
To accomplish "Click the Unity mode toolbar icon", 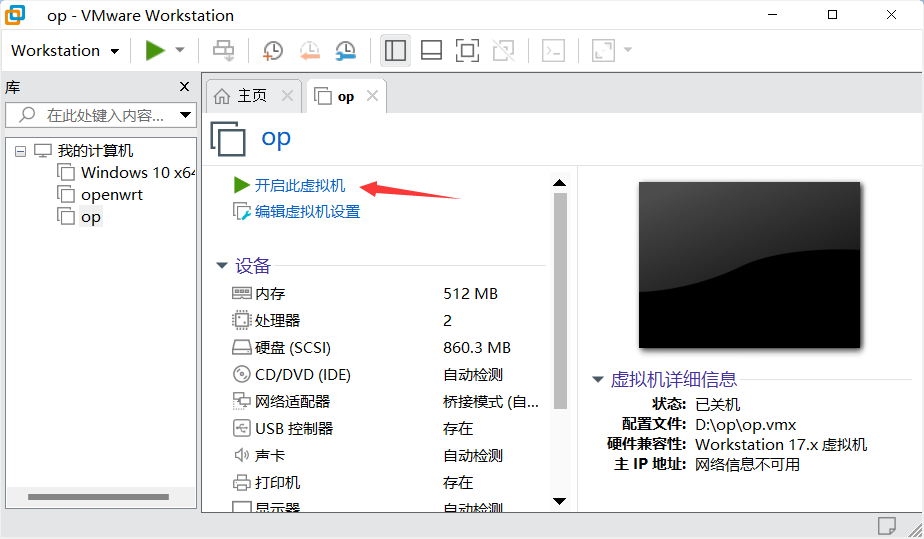I will click(504, 51).
